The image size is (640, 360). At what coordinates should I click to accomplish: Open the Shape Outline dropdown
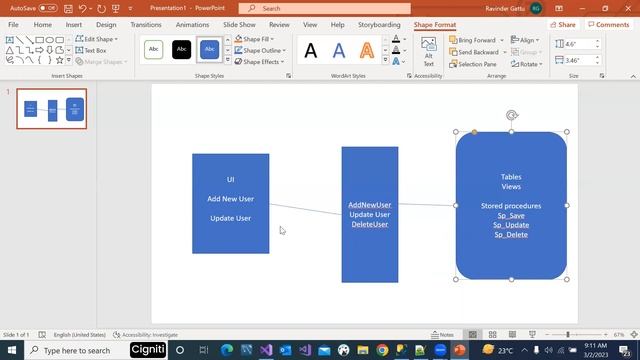(260, 50)
